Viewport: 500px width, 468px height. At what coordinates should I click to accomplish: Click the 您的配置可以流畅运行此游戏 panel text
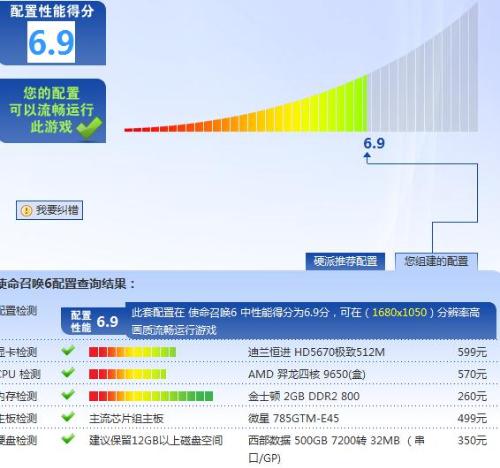tap(51, 110)
